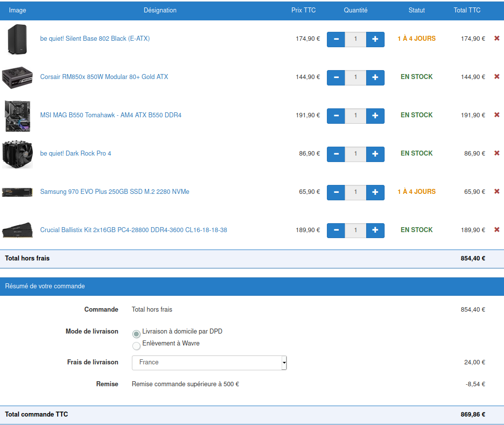Increase quantity of be quiet! Dark Rock Pro 4

(x=375, y=154)
